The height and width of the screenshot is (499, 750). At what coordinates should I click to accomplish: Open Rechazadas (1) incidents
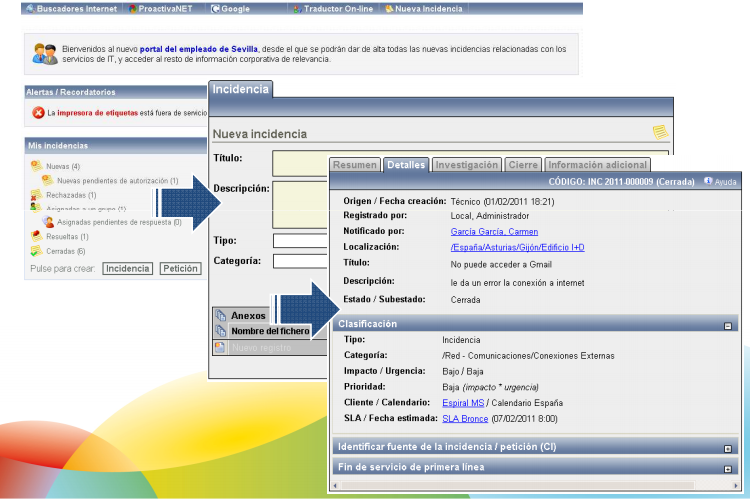point(71,195)
